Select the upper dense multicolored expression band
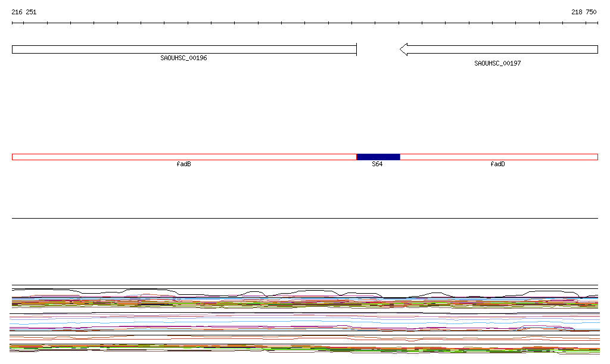The image size is (610, 364). pyautogui.click(x=304, y=302)
